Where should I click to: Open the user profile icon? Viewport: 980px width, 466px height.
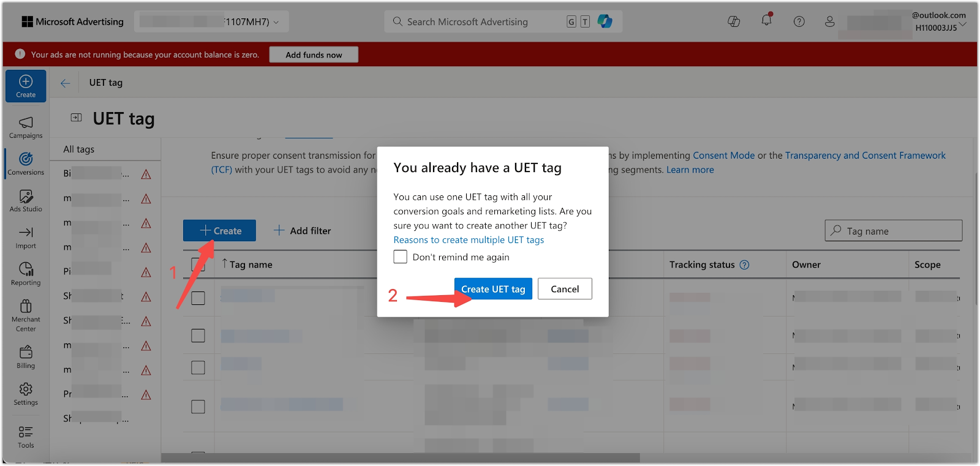point(830,21)
